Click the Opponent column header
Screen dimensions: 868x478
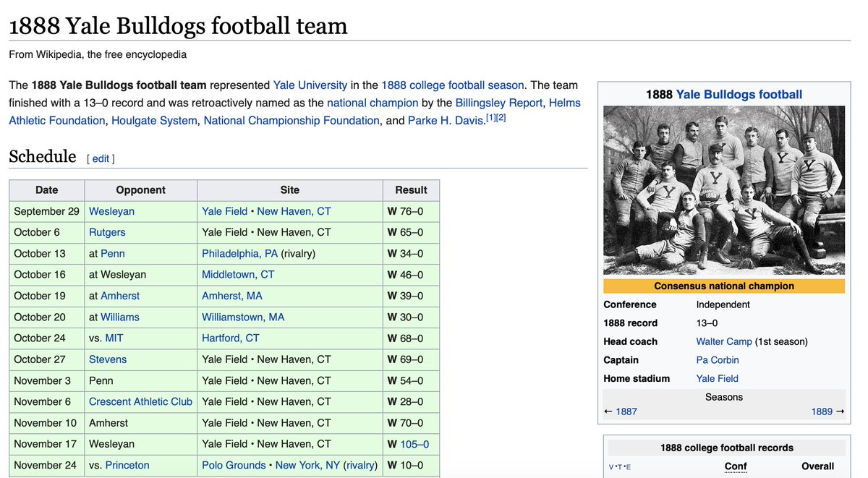pos(141,190)
